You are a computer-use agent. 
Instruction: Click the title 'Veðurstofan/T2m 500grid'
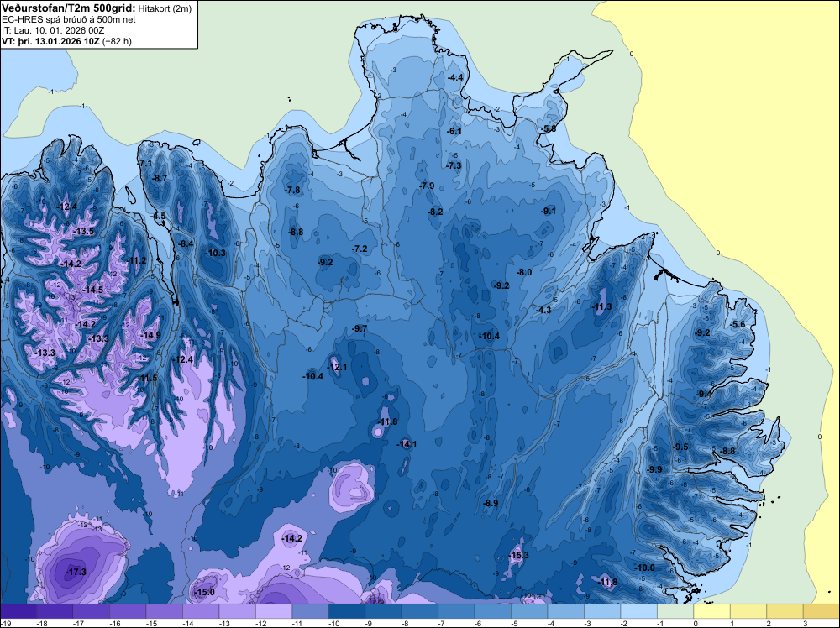[68, 8]
